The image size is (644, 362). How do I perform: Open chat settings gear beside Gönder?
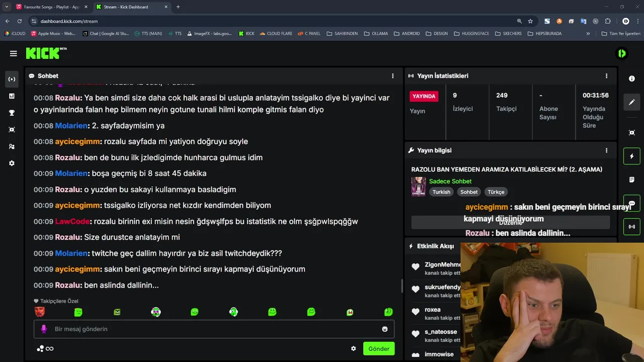(353, 348)
